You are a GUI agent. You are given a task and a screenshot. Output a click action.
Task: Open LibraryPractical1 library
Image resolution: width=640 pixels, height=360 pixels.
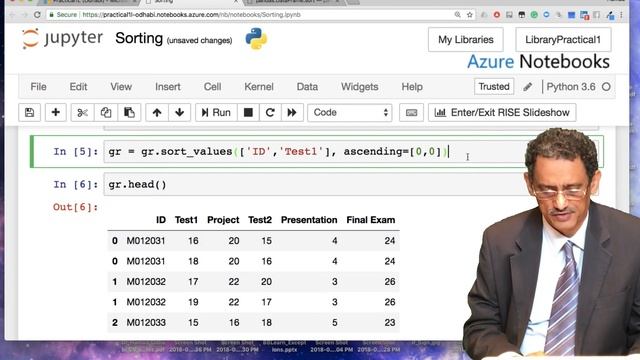click(x=563, y=40)
